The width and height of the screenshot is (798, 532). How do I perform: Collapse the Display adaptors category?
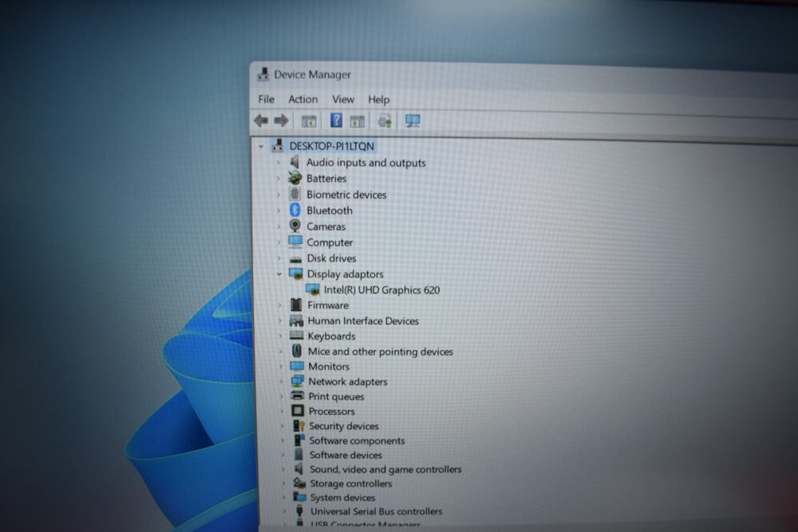(279, 274)
